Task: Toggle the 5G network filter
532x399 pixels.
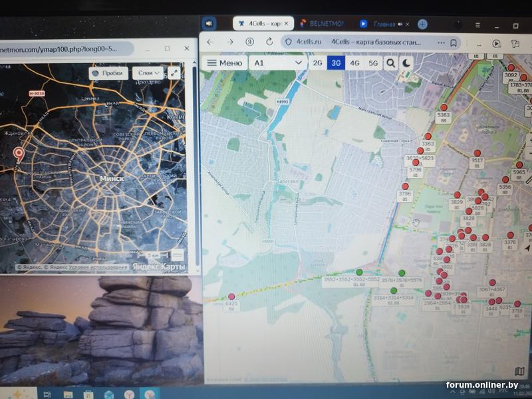Action: pos(373,63)
